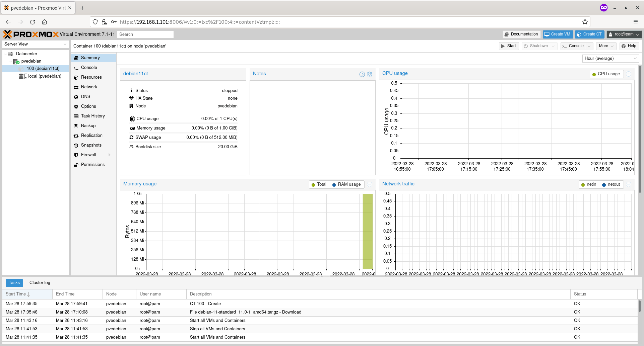
Task: Click the site security lock icon
Action: tap(104, 22)
